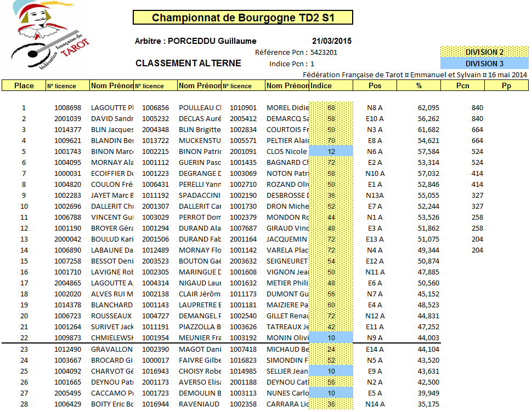Select the DIVISION 3 blue legend box
The image size is (532, 412).
click(x=484, y=64)
